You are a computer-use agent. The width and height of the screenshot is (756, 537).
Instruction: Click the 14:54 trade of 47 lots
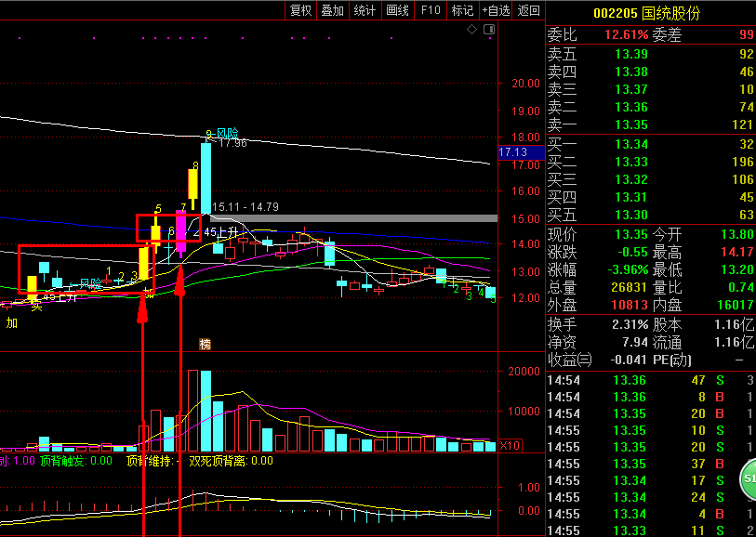[650, 381]
